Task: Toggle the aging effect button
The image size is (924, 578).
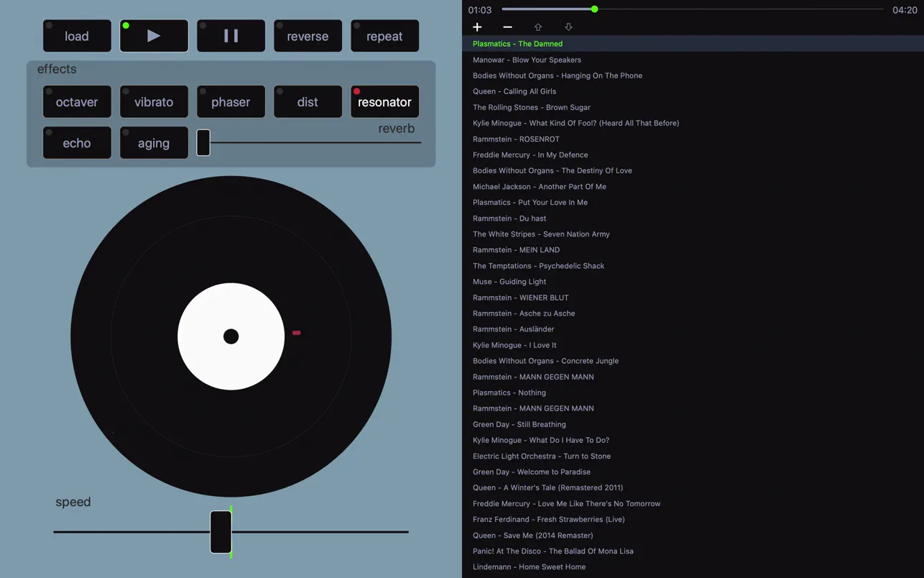Action: point(154,143)
